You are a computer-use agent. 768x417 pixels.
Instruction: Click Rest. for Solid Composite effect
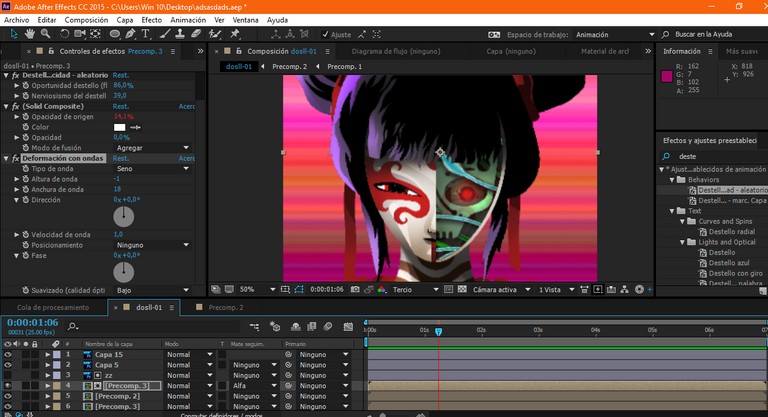click(x=120, y=106)
